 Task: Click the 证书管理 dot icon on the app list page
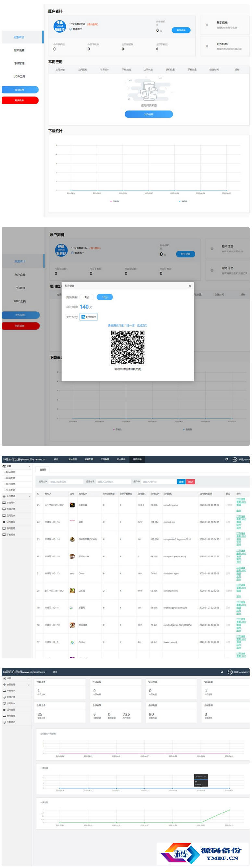point(4,522)
